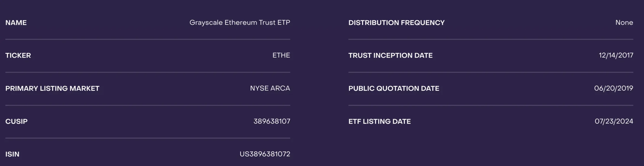Select the distribution frequency value None
The width and height of the screenshot is (644, 166).
pos(624,23)
